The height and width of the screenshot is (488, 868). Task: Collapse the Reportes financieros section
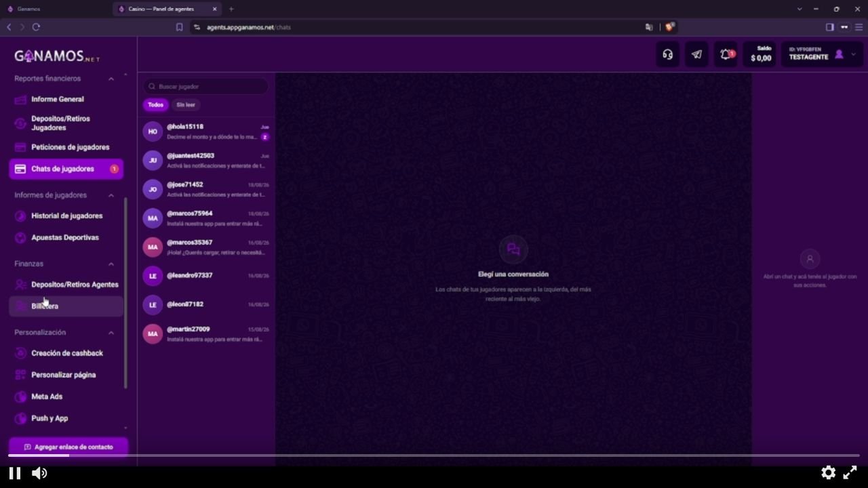tap(111, 79)
